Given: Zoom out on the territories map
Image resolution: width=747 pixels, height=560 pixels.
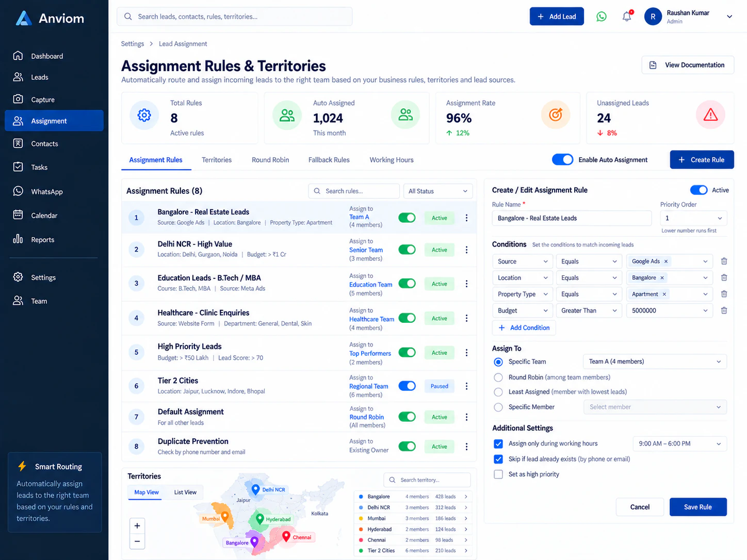Looking at the screenshot, I should [x=137, y=541].
